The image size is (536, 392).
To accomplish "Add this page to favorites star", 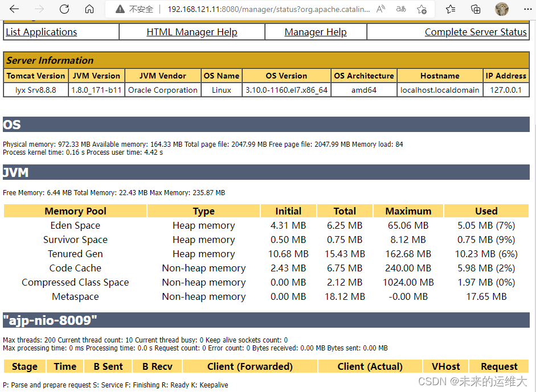I will (x=422, y=9).
